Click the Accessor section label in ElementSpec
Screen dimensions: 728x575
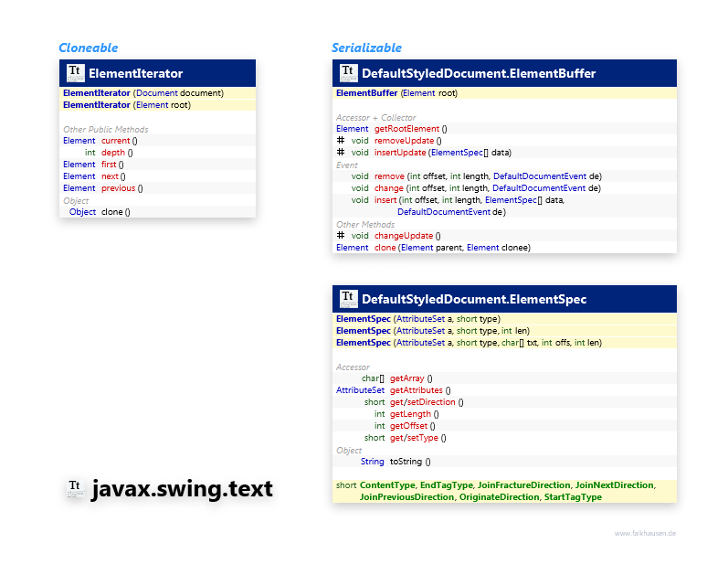(353, 367)
